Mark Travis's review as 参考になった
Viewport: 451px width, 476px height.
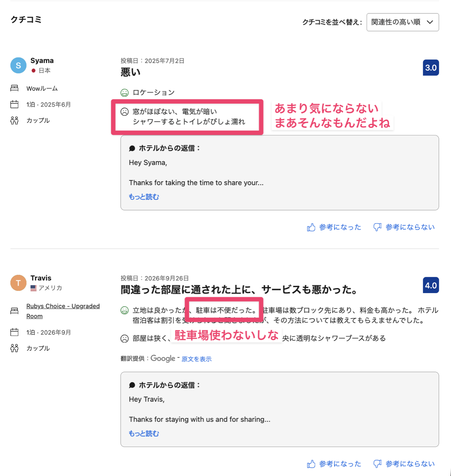tap(334, 464)
